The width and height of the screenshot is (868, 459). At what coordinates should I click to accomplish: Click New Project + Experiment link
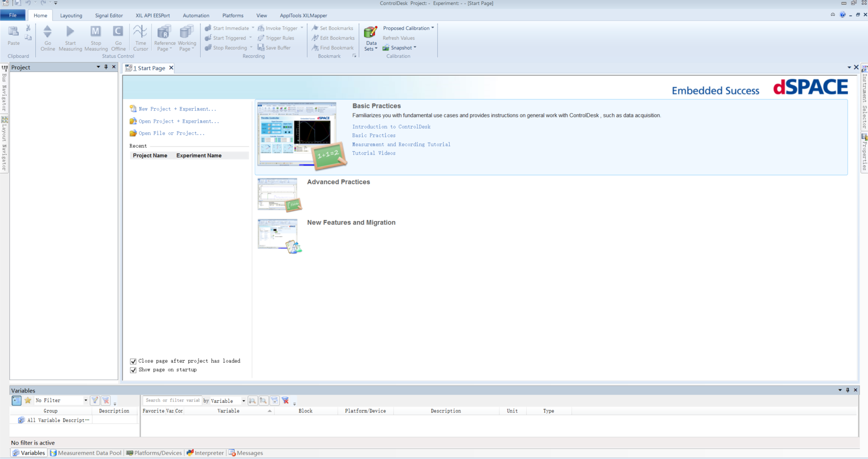(177, 109)
